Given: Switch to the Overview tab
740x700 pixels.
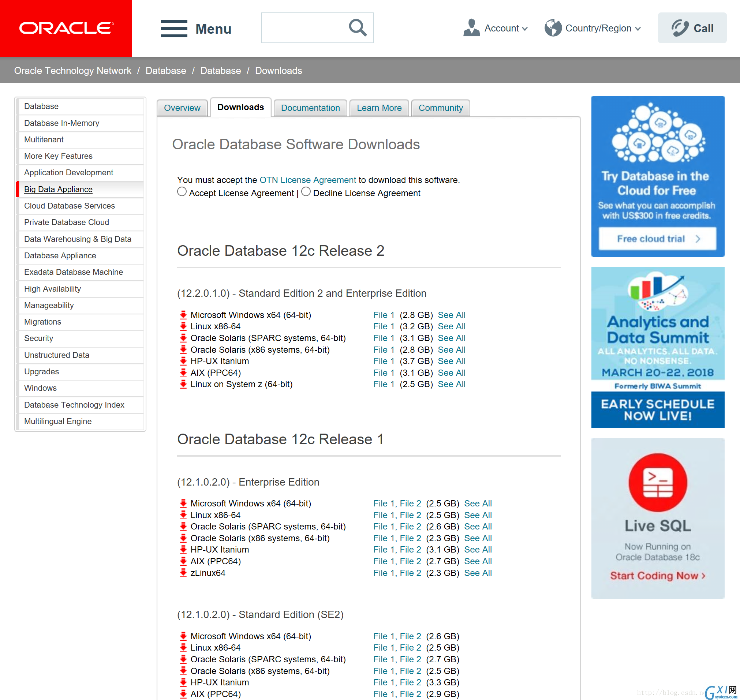Looking at the screenshot, I should [x=182, y=108].
